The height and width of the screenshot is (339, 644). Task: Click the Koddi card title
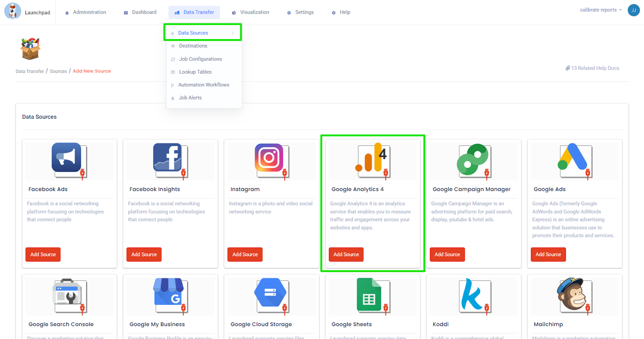[x=440, y=324]
